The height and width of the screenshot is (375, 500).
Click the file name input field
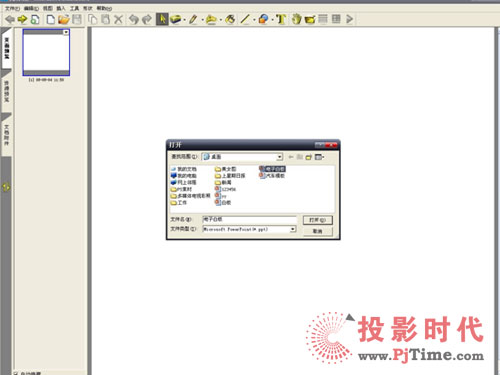tap(249, 219)
